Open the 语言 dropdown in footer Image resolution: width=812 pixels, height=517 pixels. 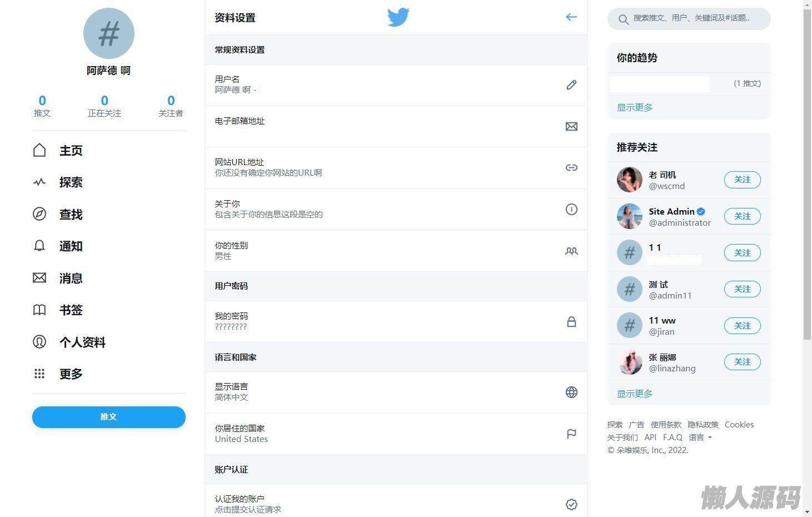[x=700, y=438]
